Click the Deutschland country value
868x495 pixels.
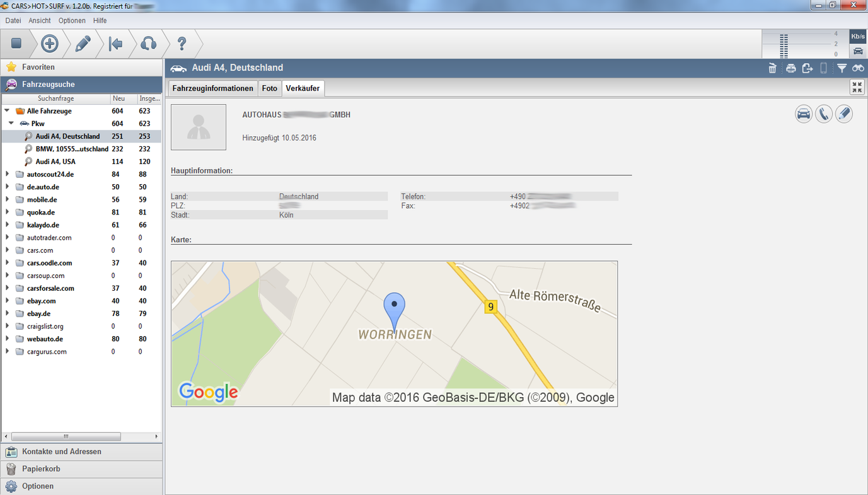(x=299, y=196)
